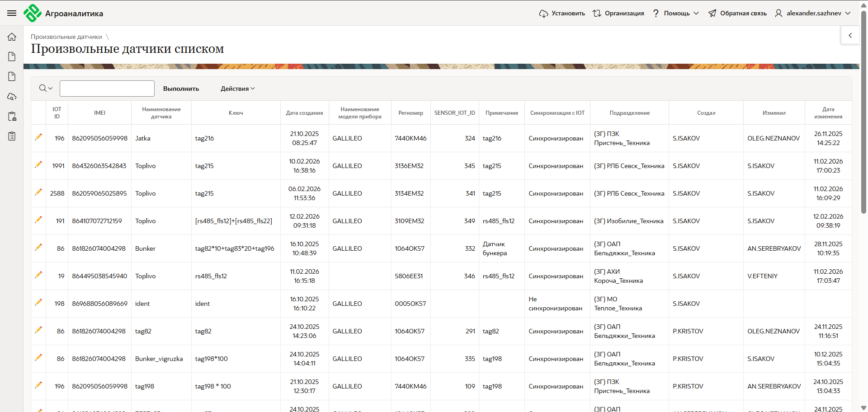Go to home via sidebar house icon

pos(12,37)
